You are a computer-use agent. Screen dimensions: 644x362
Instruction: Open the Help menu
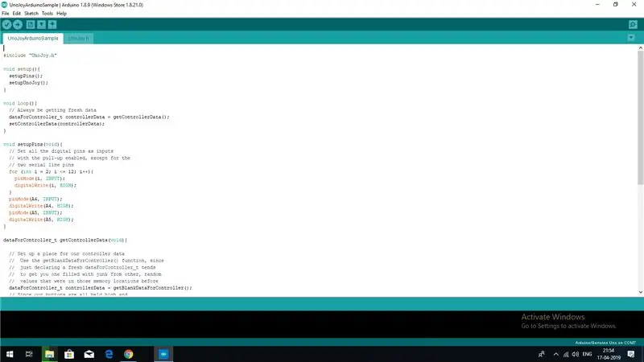pos(62,13)
